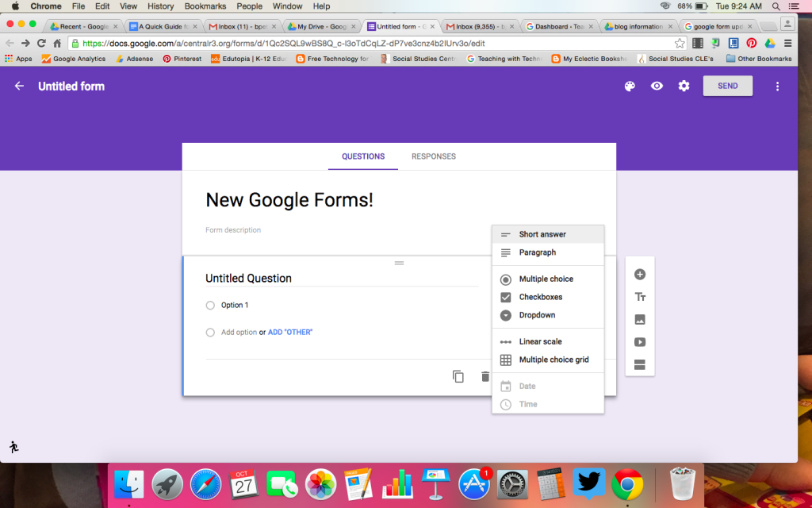Viewport: 812px width, 508px height.
Task: Add a video using the video icon
Action: point(640,342)
